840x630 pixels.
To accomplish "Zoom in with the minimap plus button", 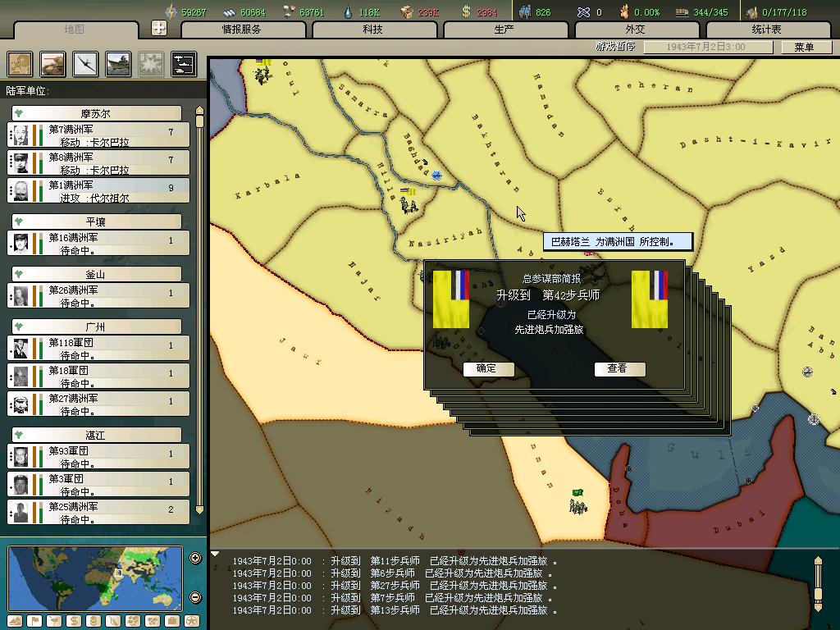I will click(195, 558).
